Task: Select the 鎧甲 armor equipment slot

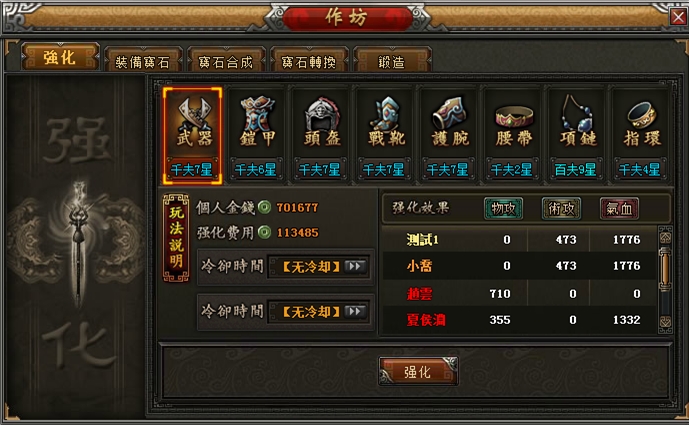Action: click(x=256, y=135)
